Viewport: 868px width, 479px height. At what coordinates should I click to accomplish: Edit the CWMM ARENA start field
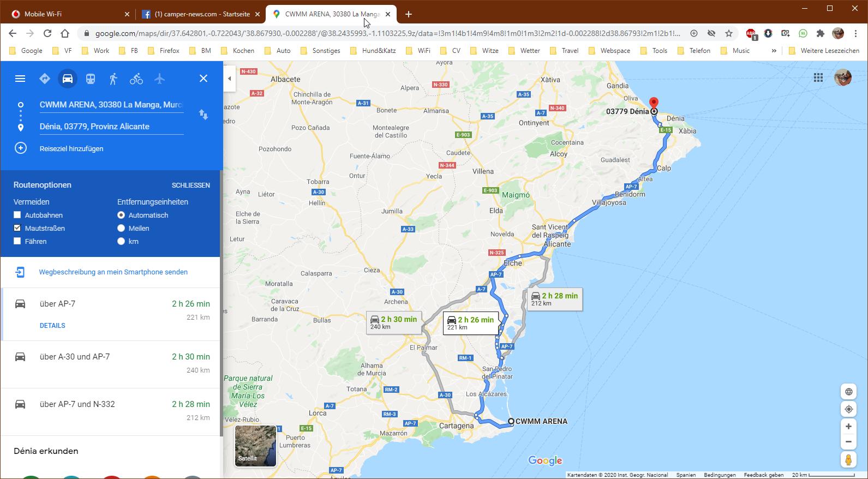point(111,105)
